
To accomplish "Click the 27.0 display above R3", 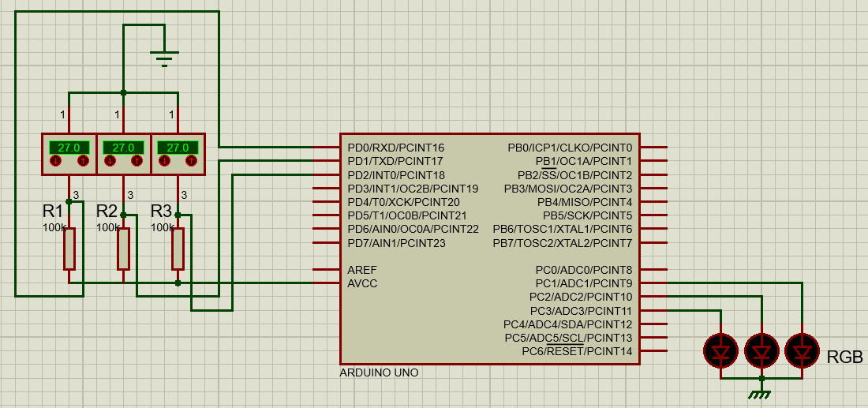I will 177,148.
